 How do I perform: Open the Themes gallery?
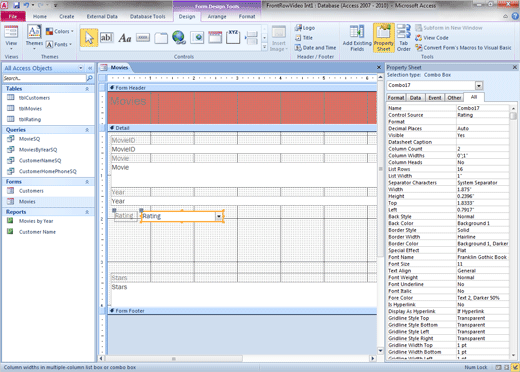pos(34,38)
